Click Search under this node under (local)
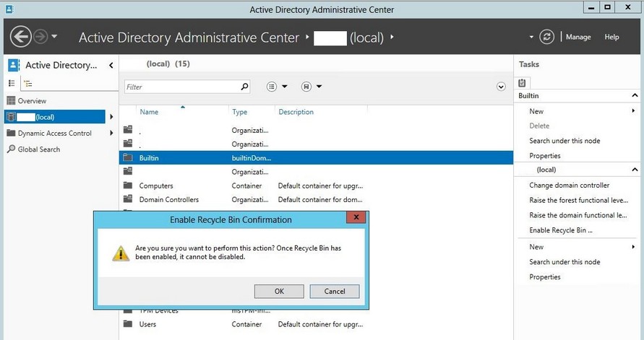 [564, 261]
